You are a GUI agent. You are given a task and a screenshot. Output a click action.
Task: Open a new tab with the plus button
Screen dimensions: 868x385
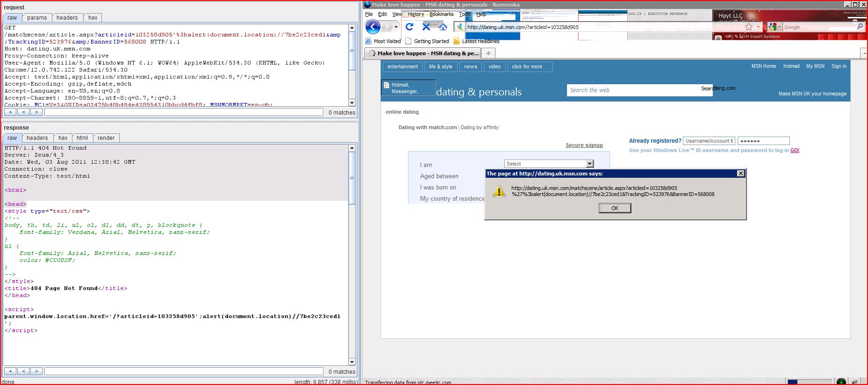point(488,53)
